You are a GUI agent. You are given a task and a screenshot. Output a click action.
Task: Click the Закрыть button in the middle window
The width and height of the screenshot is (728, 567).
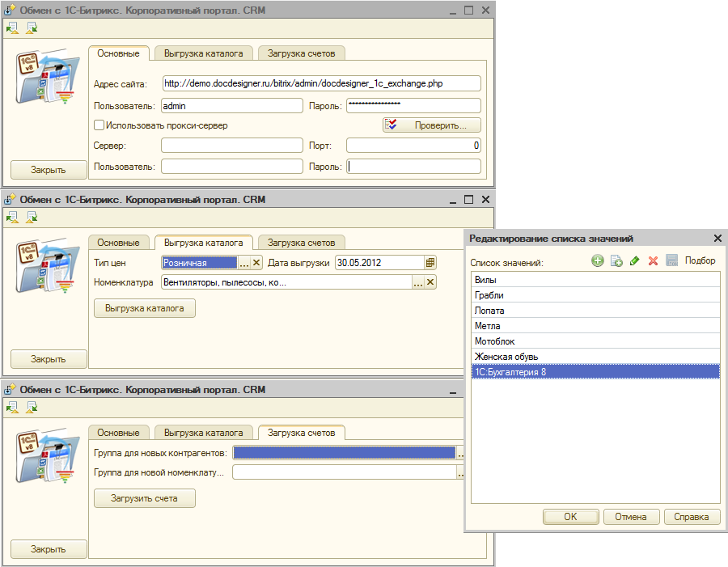point(49,359)
